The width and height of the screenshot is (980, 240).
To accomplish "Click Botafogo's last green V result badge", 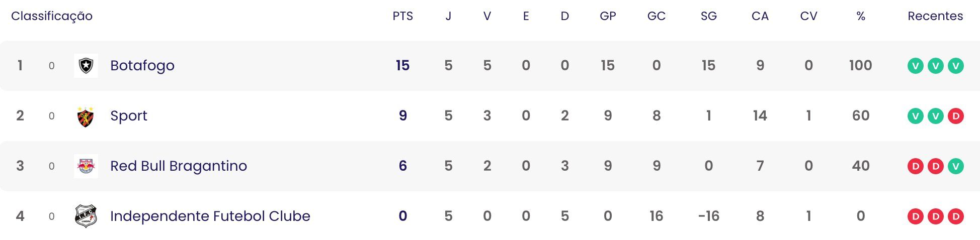I will coord(955,66).
